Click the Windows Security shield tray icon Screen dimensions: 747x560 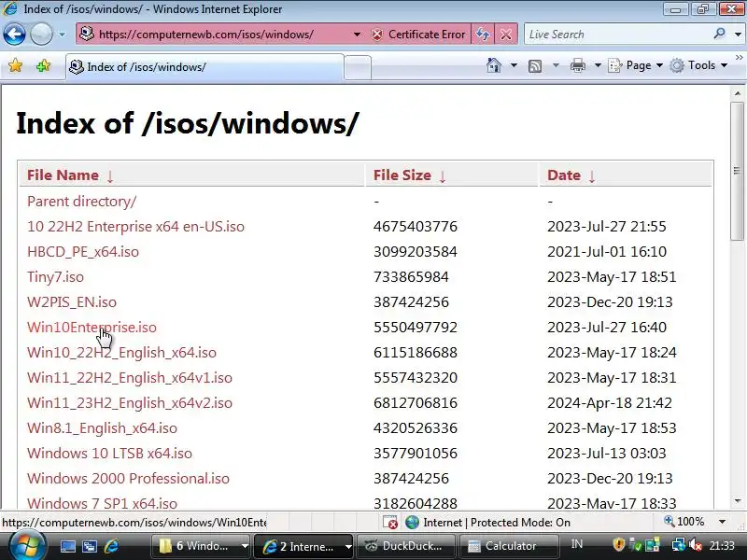pyautogui.click(x=618, y=545)
